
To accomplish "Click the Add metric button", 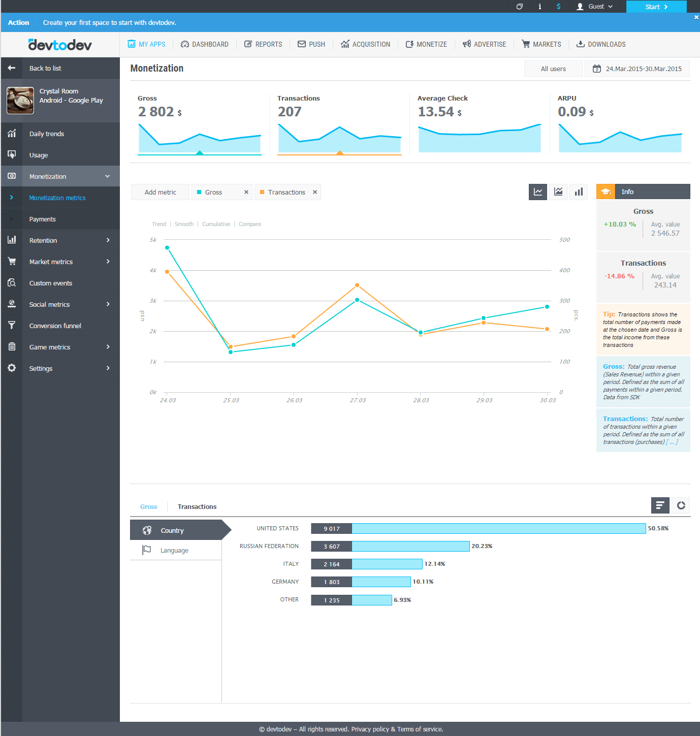I will 160,192.
